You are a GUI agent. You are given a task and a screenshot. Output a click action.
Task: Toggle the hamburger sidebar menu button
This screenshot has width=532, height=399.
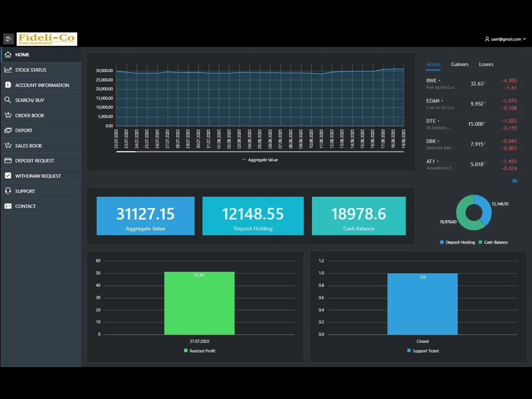pyautogui.click(x=9, y=39)
